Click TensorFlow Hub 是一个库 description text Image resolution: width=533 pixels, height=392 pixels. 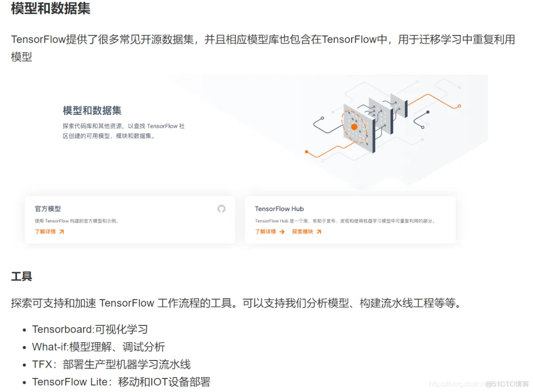[345, 221]
